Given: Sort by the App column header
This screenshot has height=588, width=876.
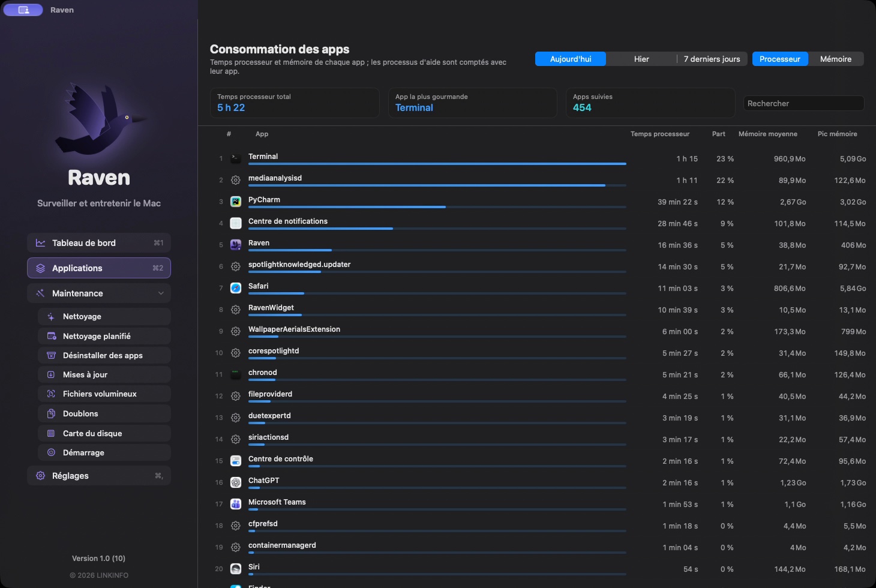Looking at the screenshot, I should 262,134.
